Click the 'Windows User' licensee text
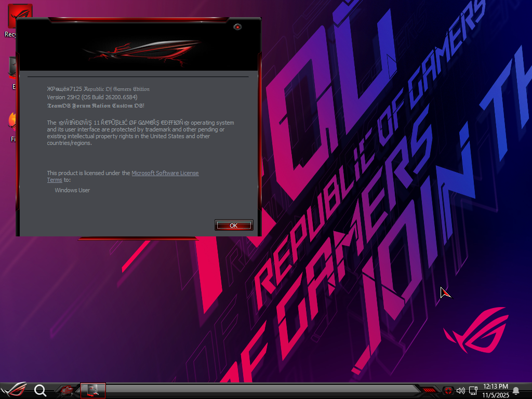The image size is (532, 399). [72, 190]
